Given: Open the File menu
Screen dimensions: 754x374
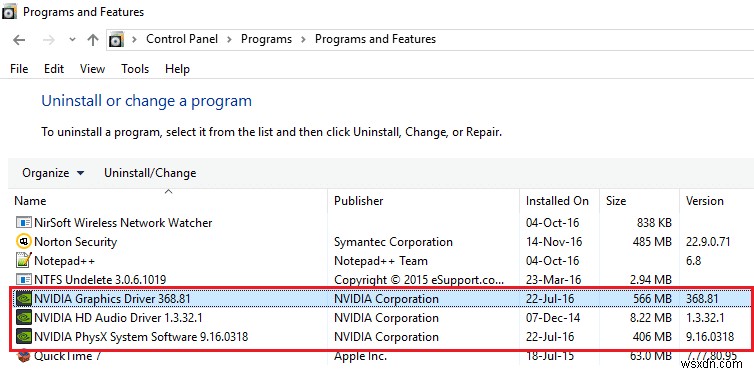Looking at the screenshot, I should click(19, 69).
